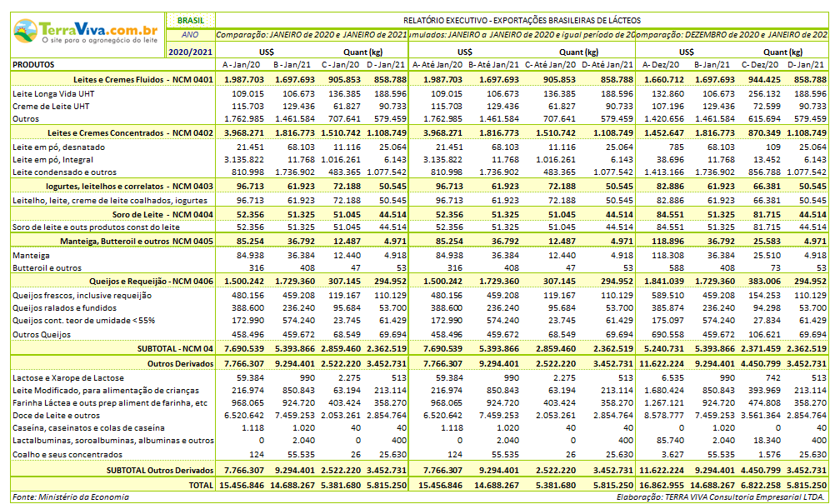
Task: Select Leite Modificado, para alimentação de crianças label
Action: pos(106,391)
